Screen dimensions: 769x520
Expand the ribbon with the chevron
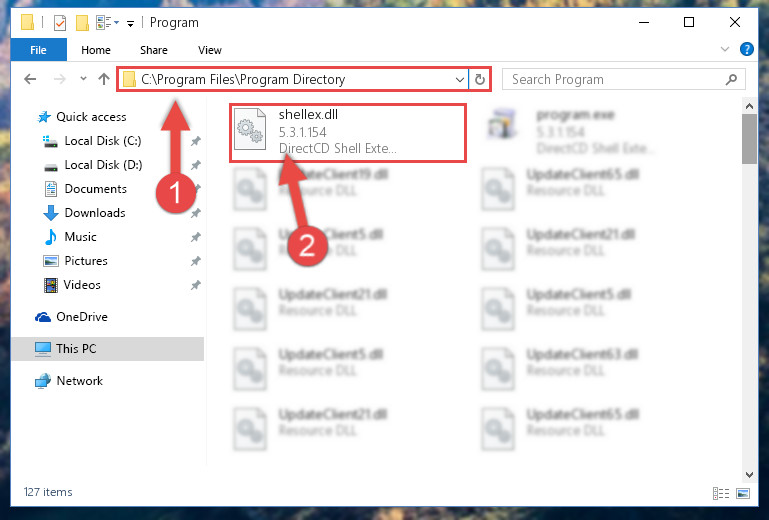(x=724, y=49)
